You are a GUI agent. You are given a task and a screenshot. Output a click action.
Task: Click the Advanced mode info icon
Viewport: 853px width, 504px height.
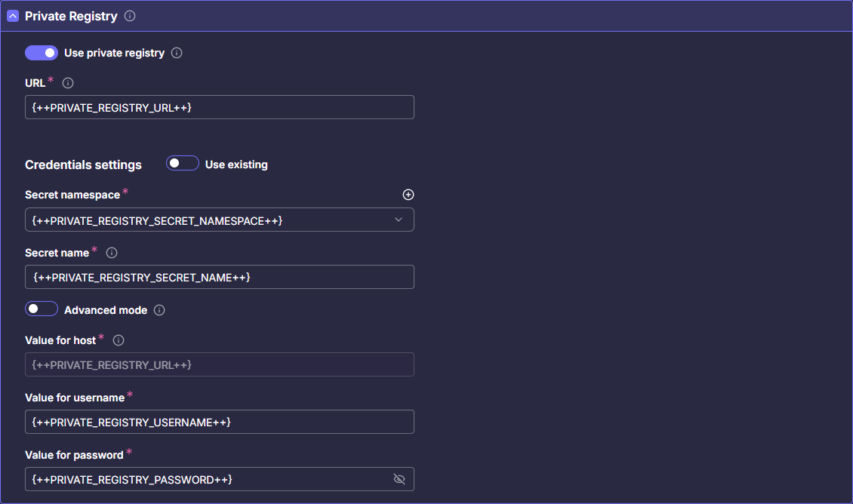[159, 309]
